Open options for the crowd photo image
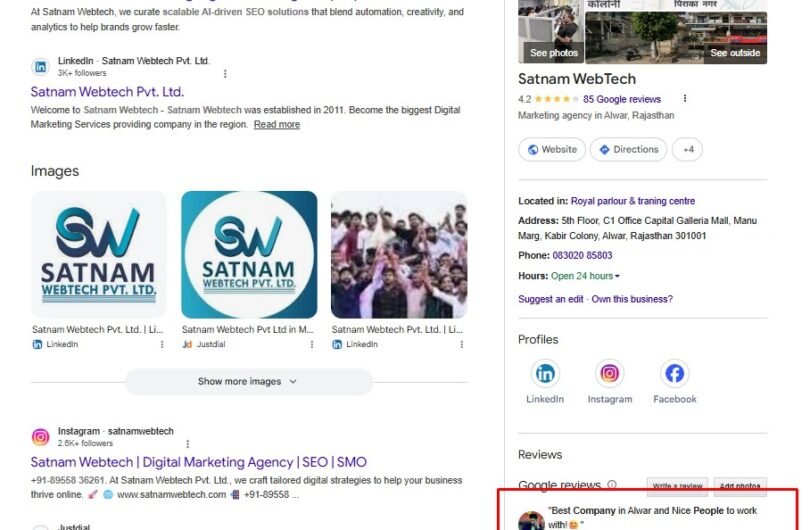 click(x=461, y=345)
